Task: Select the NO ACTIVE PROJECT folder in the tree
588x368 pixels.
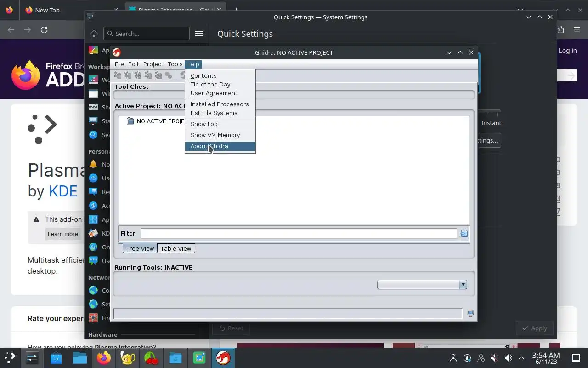Action: pos(156,121)
